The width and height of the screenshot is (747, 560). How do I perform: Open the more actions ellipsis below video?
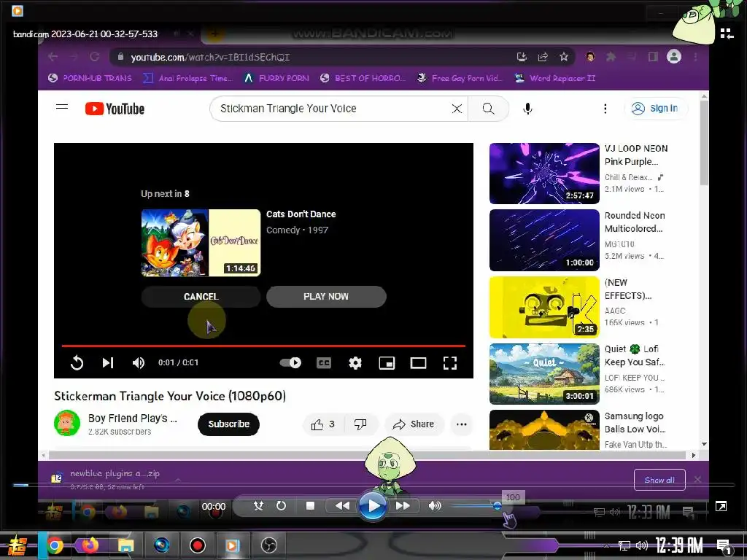pos(461,424)
